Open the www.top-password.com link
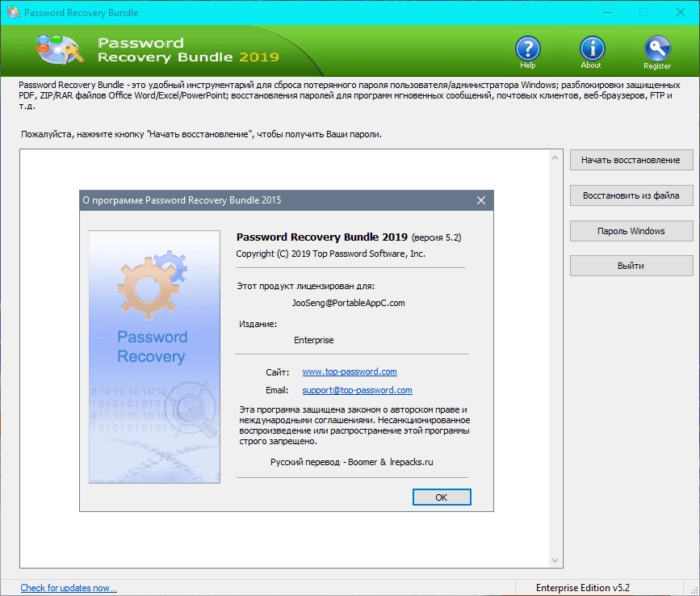700x596 pixels. [350, 371]
